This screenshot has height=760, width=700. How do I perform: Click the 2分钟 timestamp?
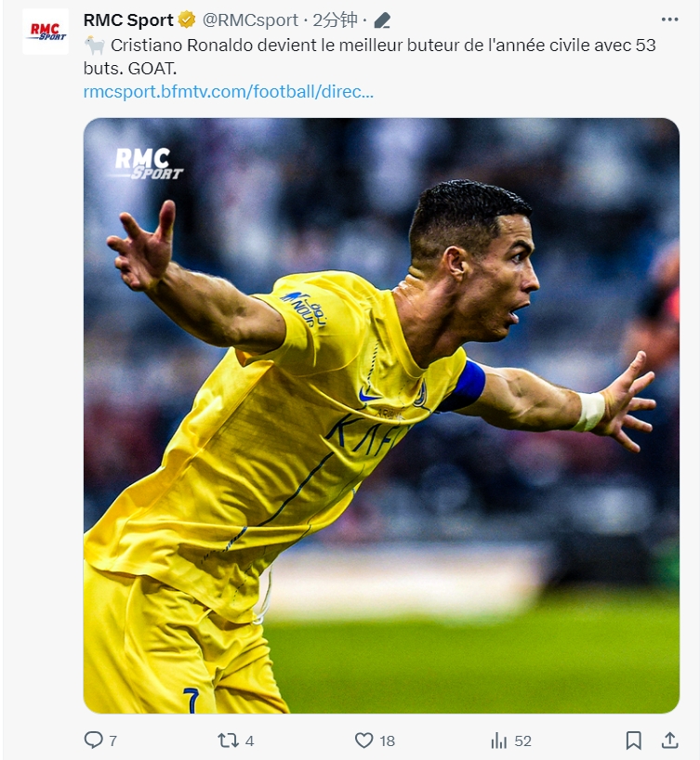tap(335, 20)
